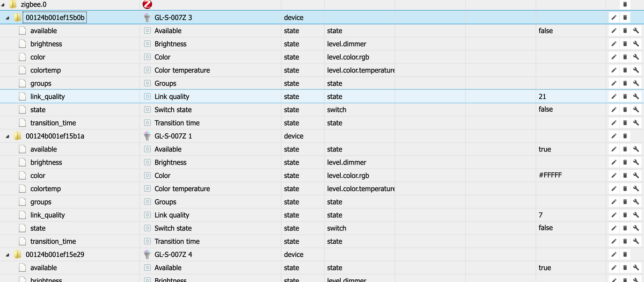Click 'false' value in GL-S-007Z 3 Switch state row
The height and width of the screenshot is (282, 644).
coord(546,110)
